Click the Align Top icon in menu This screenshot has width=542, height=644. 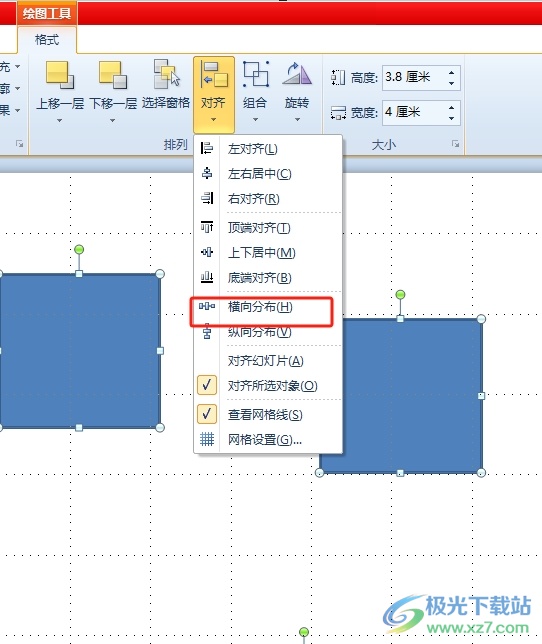tap(207, 227)
